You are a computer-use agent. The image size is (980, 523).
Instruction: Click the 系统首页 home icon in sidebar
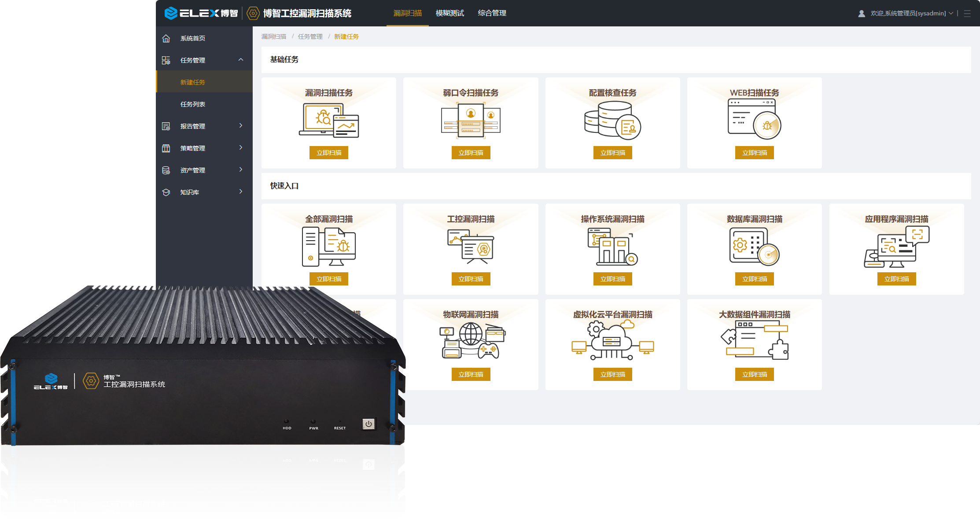pos(166,38)
